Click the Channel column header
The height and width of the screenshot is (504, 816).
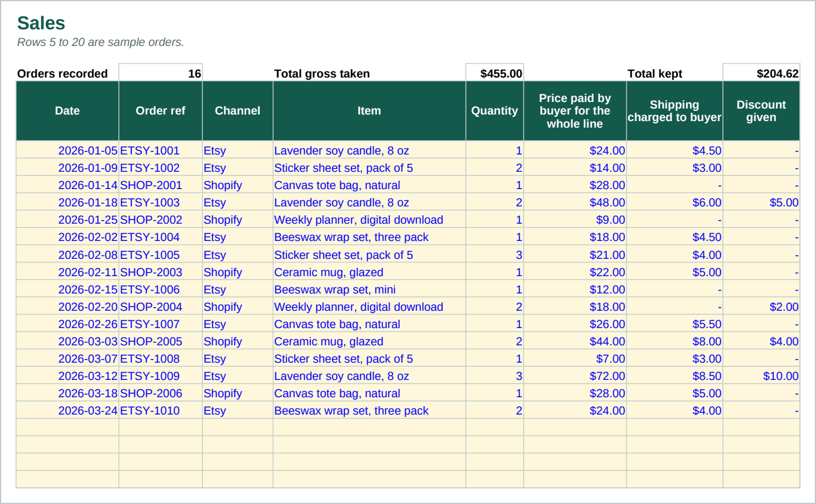238,111
